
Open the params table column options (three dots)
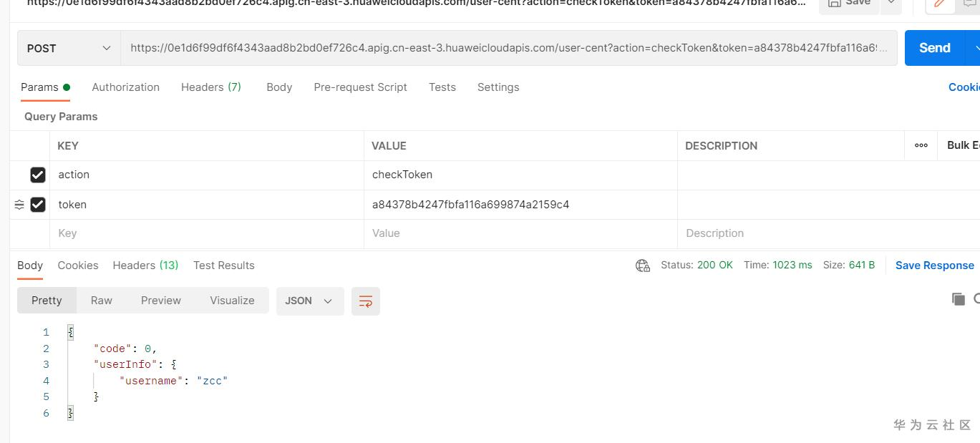921,145
